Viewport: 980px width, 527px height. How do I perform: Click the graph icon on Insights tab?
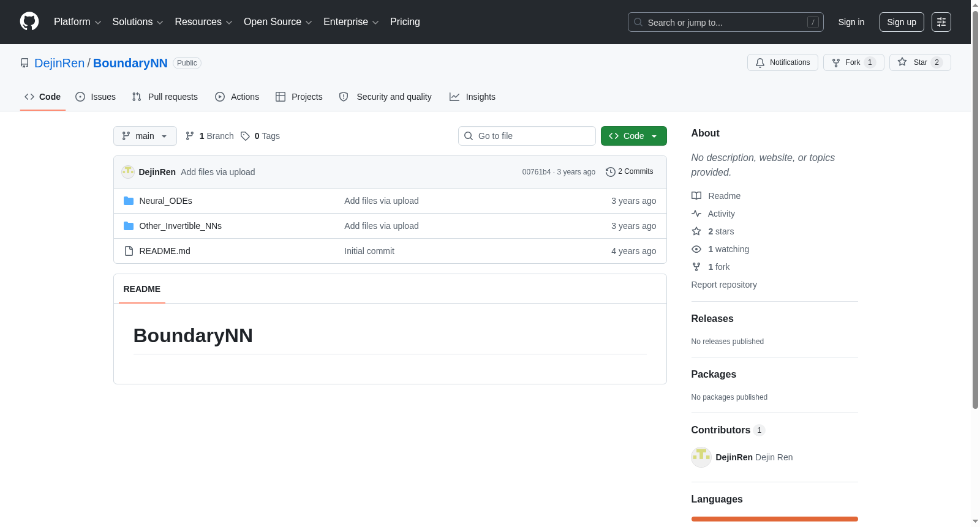pos(454,97)
